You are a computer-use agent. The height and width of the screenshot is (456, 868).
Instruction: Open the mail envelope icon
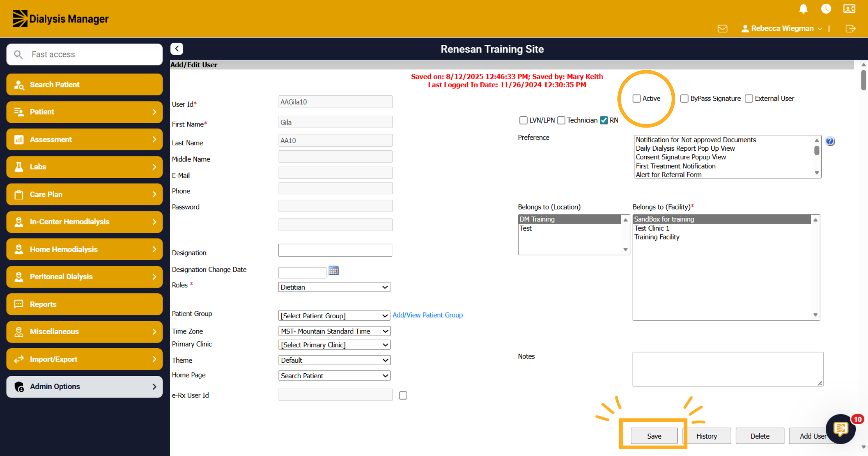pos(722,29)
